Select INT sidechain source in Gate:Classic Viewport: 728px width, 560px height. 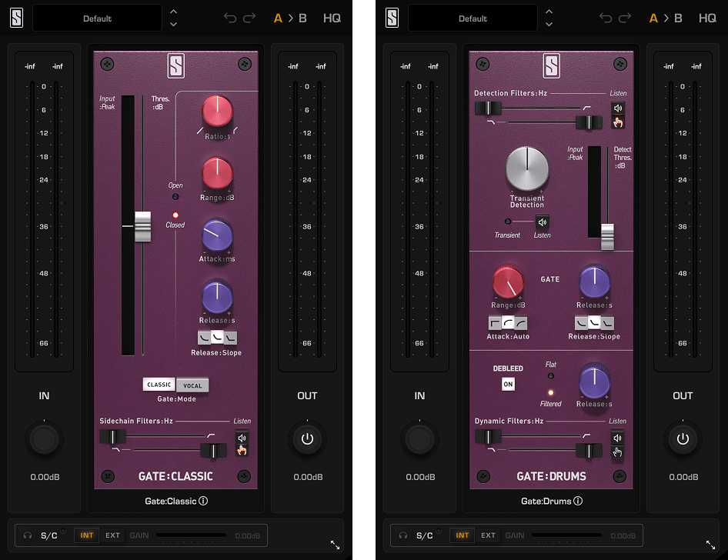87,535
